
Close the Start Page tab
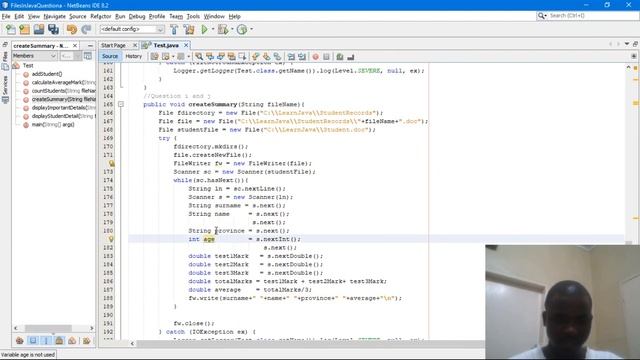pyautogui.click(x=135, y=45)
